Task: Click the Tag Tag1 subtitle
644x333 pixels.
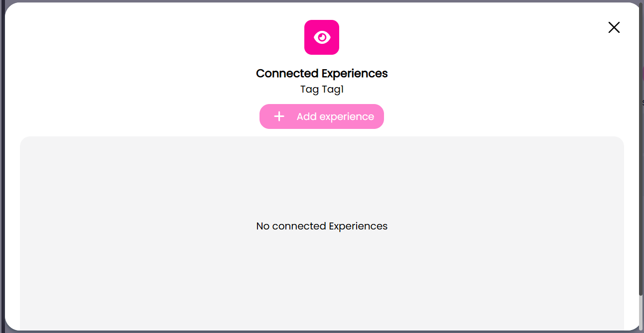Action: point(322,90)
